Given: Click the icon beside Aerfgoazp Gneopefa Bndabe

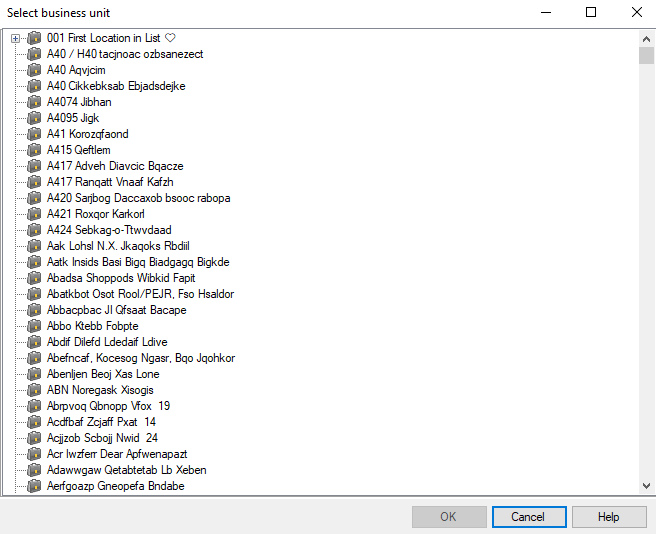Looking at the screenshot, I should (34, 486).
